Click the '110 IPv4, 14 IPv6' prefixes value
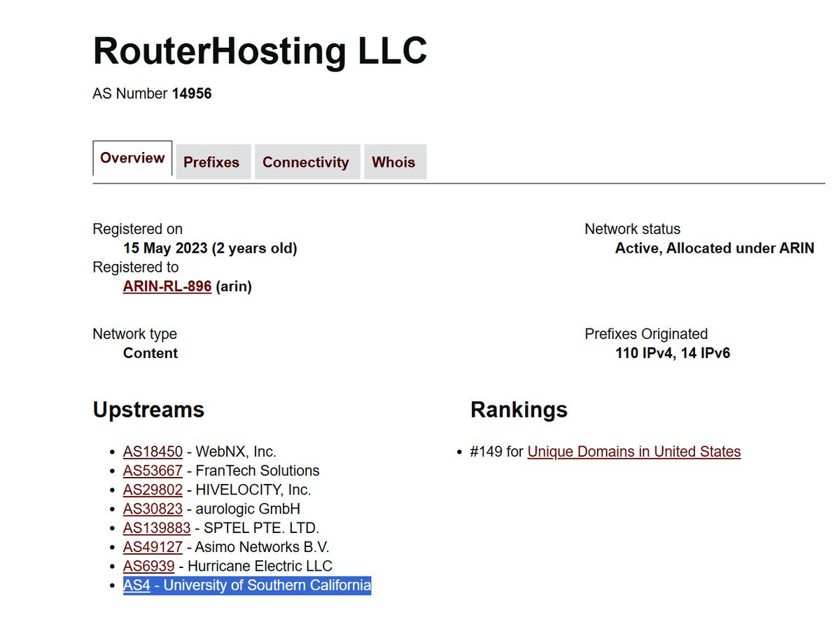The height and width of the screenshot is (636, 840). tap(673, 353)
